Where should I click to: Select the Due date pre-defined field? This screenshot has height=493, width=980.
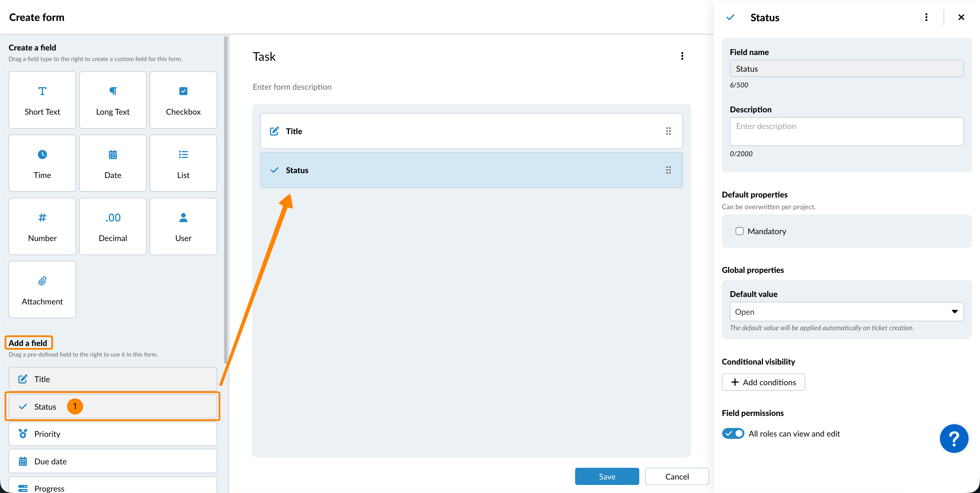(x=113, y=461)
